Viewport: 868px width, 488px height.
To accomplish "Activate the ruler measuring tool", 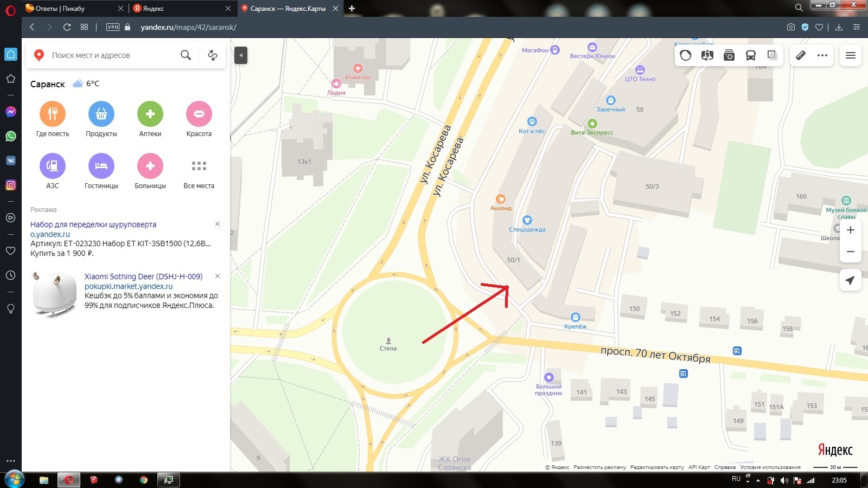I will coord(801,55).
